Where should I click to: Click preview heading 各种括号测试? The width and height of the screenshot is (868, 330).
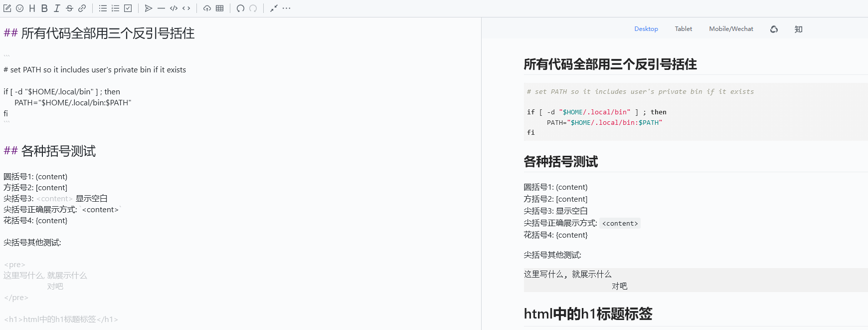click(561, 162)
